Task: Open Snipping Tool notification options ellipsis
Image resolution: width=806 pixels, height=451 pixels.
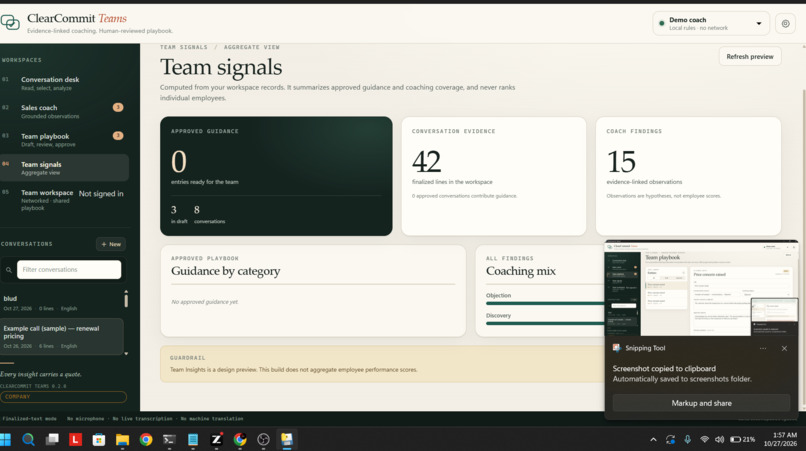Action: (x=763, y=348)
